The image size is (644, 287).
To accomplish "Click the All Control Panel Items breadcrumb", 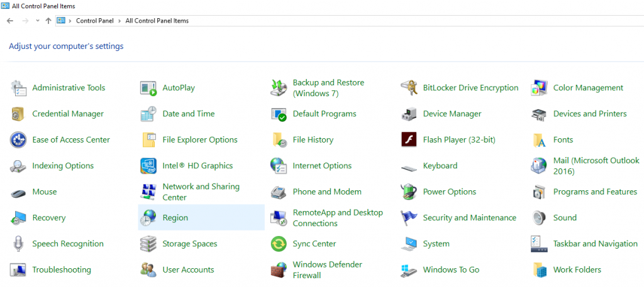I will [157, 21].
